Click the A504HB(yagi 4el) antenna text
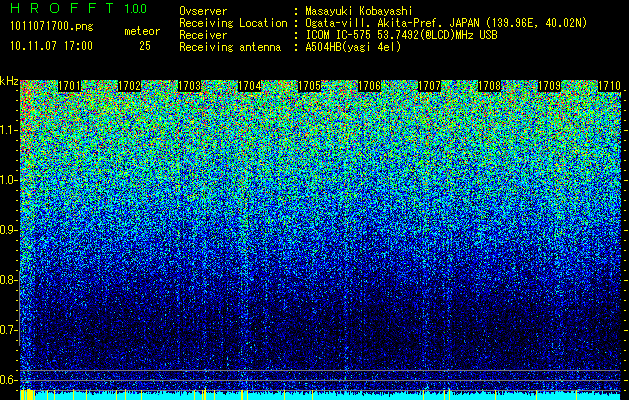This screenshot has height=400, width=629. coord(353,47)
